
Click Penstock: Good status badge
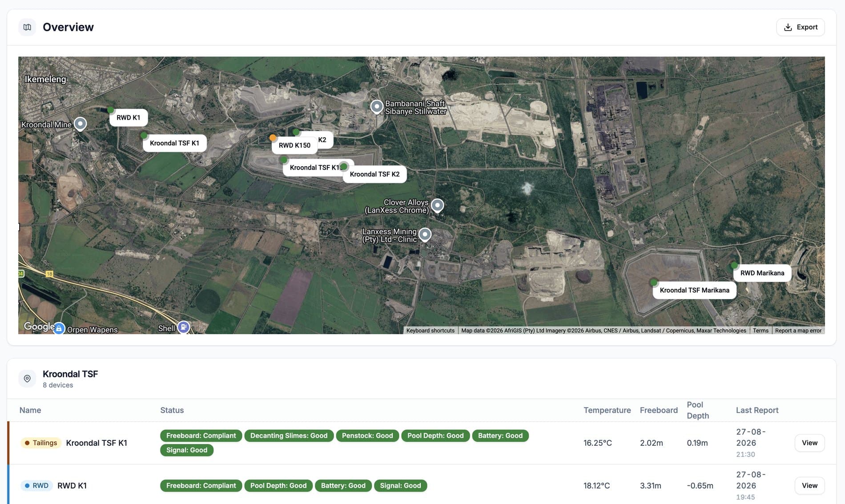click(x=367, y=436)
